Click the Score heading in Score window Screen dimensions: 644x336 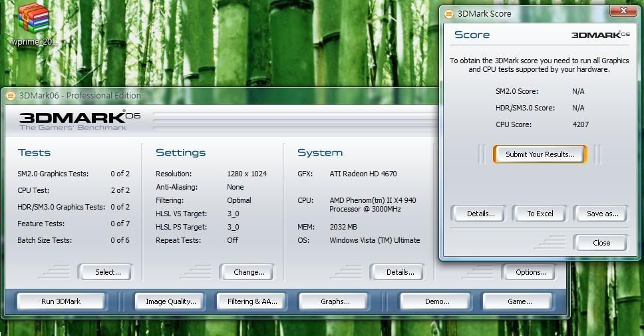pyautogui.click(x=472, y=35)
